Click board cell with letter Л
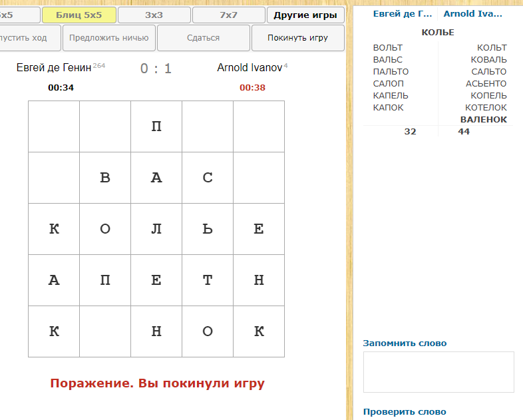Screen dimensions: 523x420 (x=156, y=229)
